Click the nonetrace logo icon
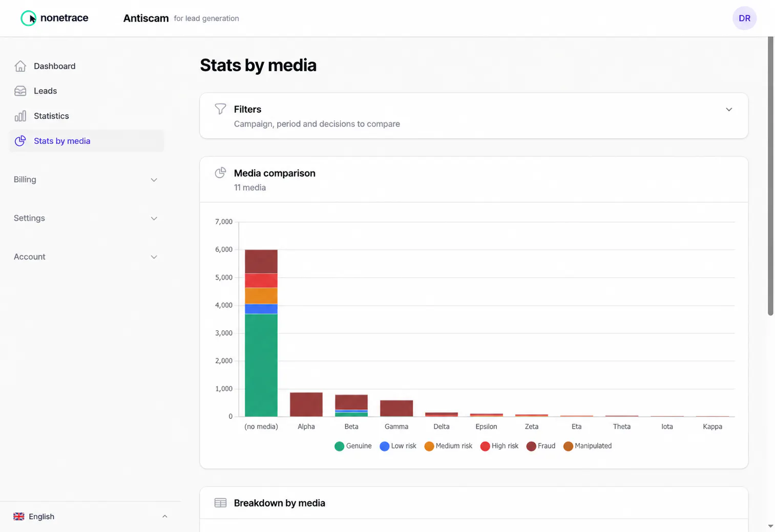 point(28,18)
